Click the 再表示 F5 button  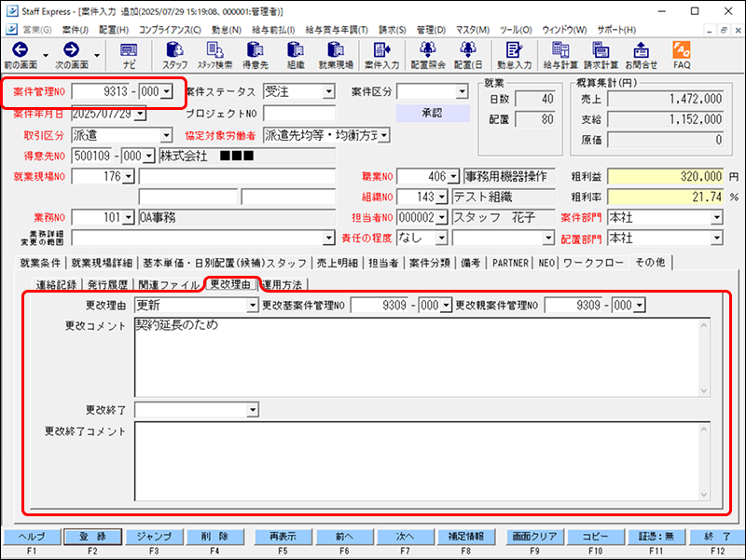click(x=283, y=536)
